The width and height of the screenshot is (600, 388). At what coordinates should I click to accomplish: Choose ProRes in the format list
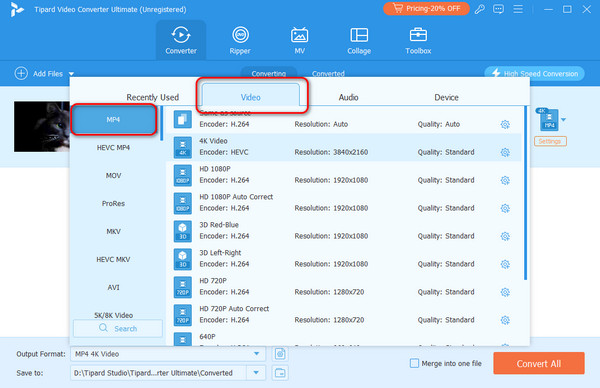pos(113,204)
